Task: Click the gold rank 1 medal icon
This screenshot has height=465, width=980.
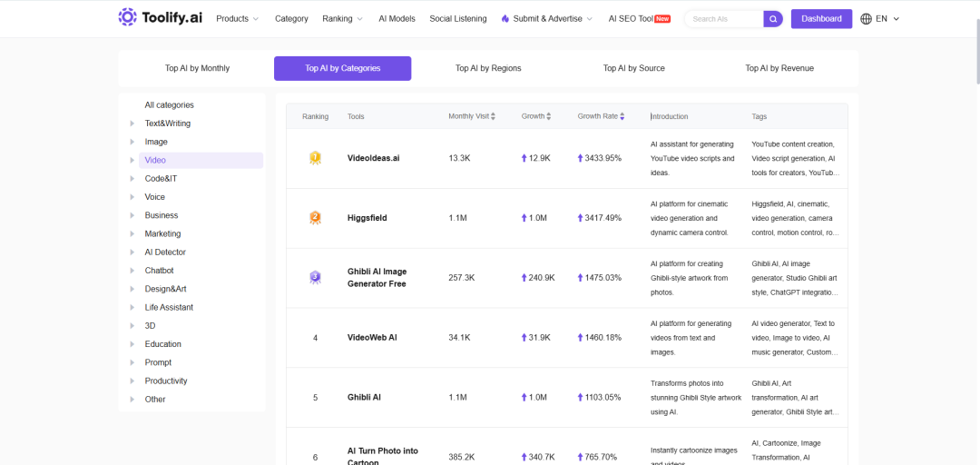Action: point(315,158)
